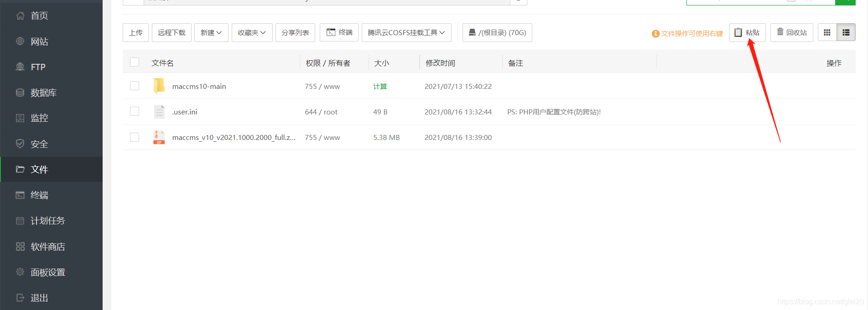The image size is (868, 310).
Task: Open the 回收站 recycle bin
Action: 792,32
